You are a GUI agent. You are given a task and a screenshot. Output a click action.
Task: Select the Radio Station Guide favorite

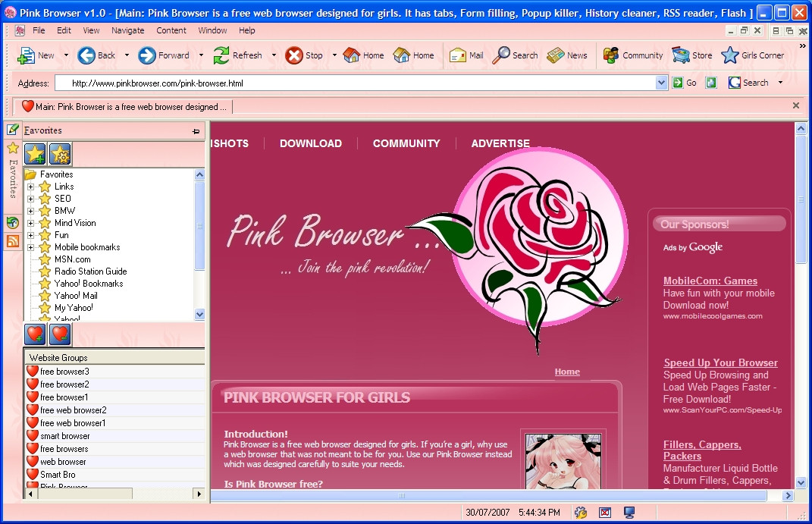click(x=91, y=271)
